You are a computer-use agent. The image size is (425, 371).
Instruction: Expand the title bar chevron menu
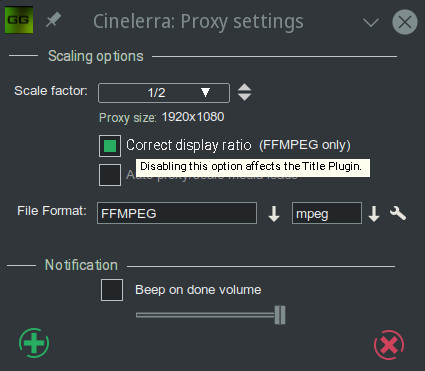[x=371, y=23]
